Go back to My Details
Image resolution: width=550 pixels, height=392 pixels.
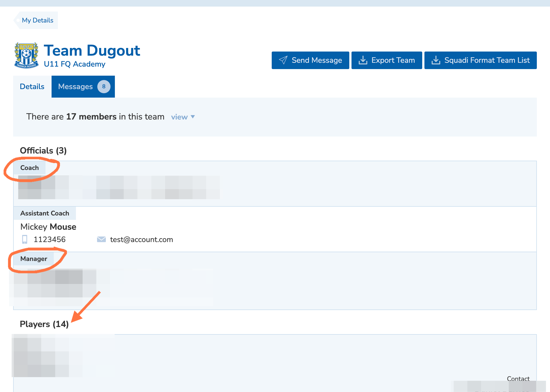click(x=36, y=20)
